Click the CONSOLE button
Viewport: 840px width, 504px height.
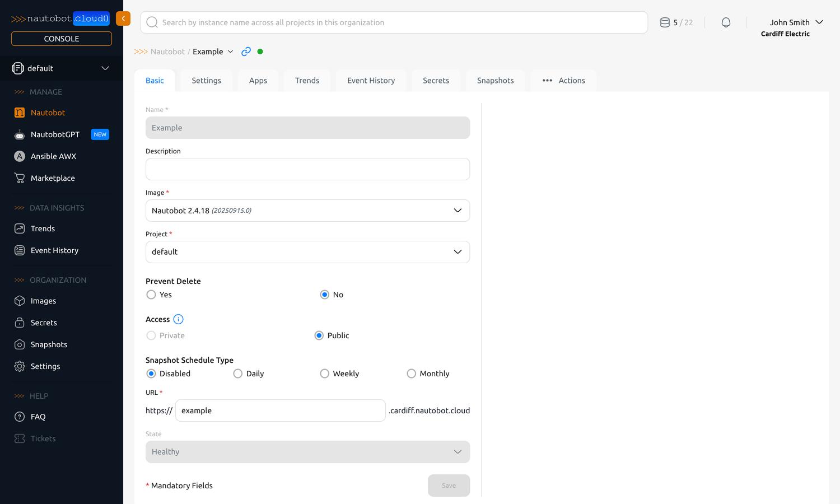click(x=61, y=38)
